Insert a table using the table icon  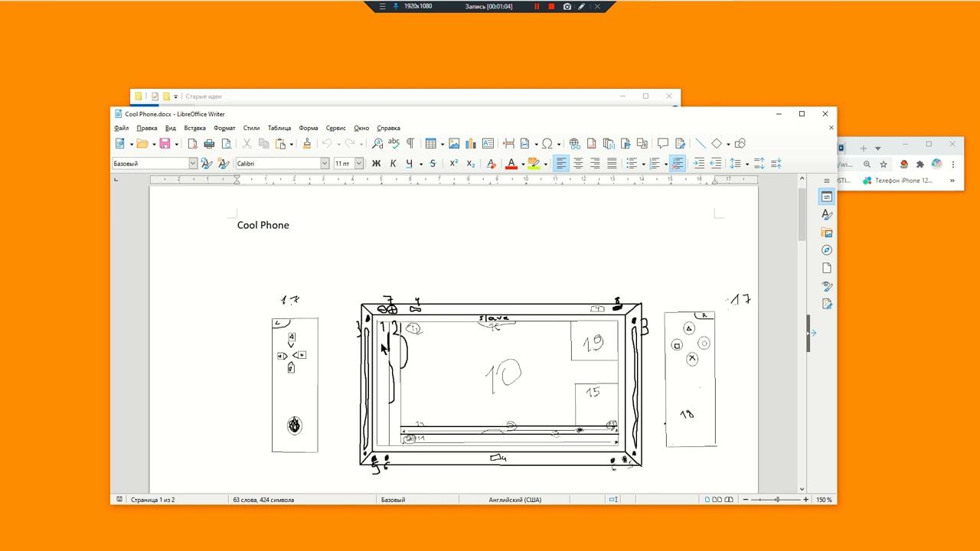(431, 144)
